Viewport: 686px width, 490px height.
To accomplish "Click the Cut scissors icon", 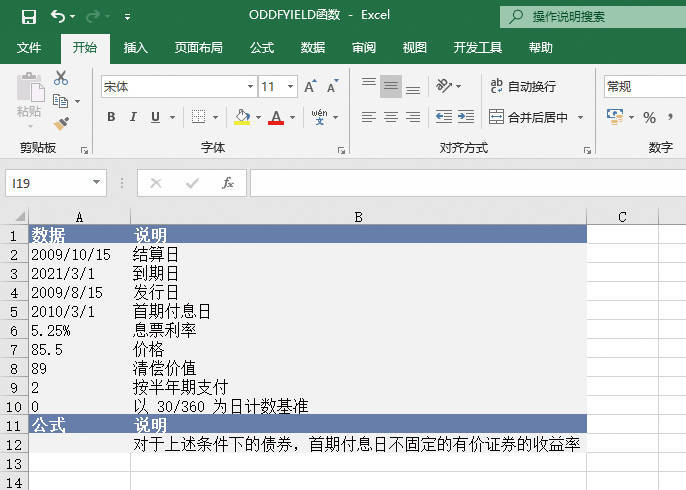I will pos(61,78).
